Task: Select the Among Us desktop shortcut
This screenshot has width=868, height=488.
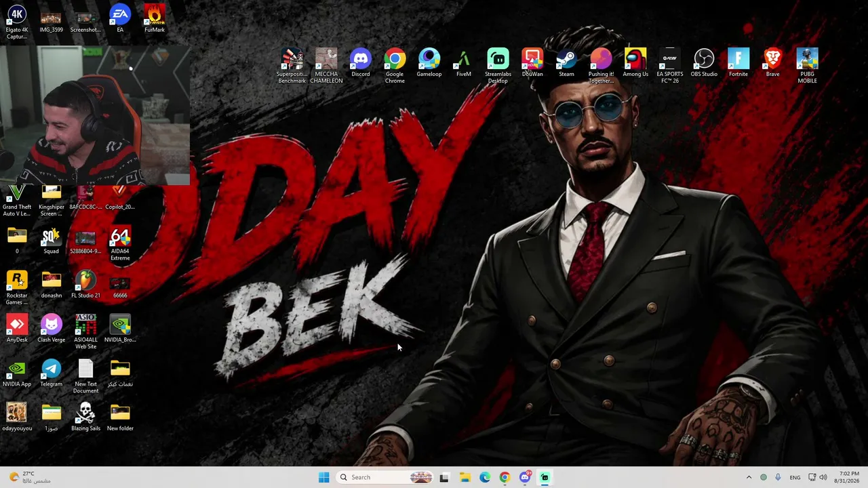Action: click(635, 62)
